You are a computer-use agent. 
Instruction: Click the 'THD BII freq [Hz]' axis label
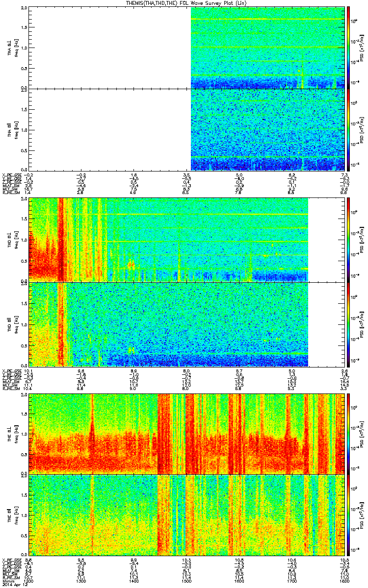coord(12,324)
